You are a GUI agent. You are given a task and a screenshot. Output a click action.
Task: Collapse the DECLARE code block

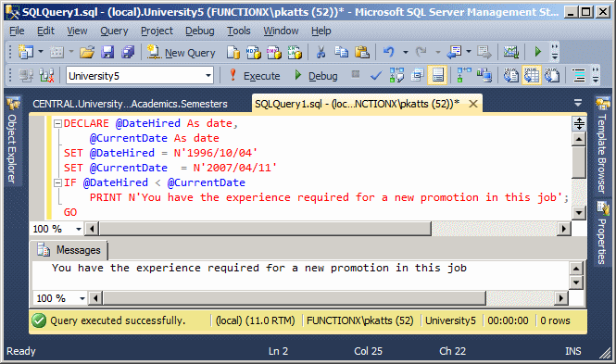pyautogui.click(x=57, y=124)
